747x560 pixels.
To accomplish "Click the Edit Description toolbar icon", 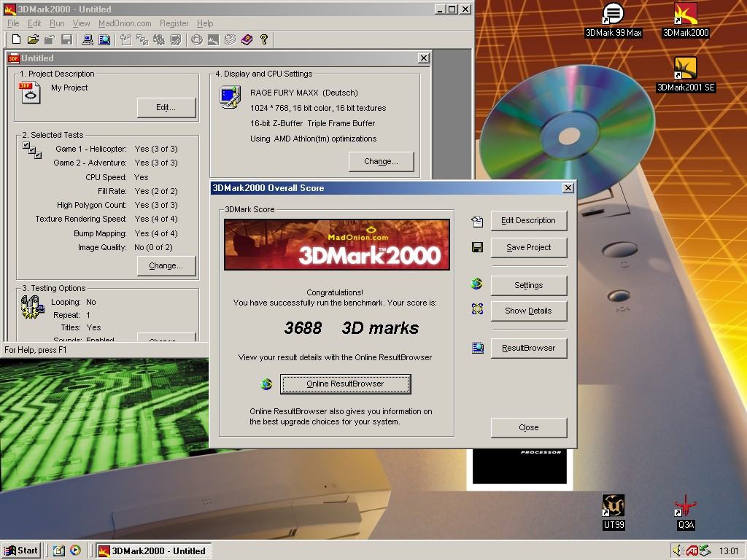I will (x=125, y=39).
